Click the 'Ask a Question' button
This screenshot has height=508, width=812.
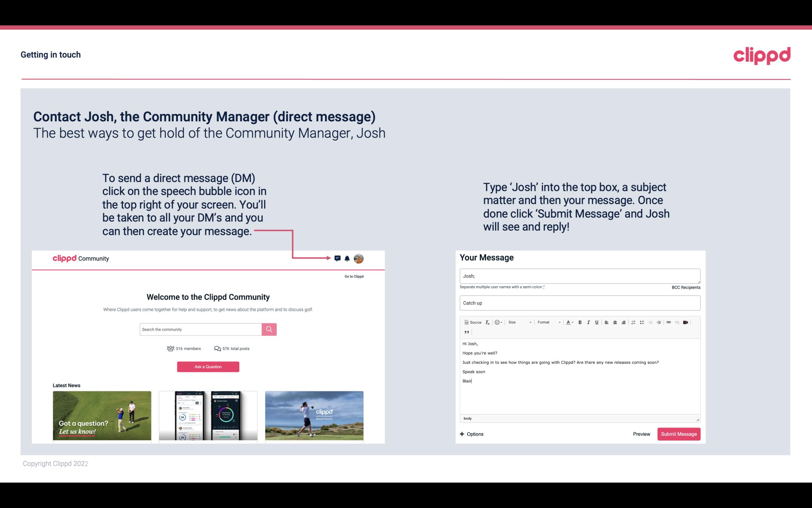click(x=208, y=366)
